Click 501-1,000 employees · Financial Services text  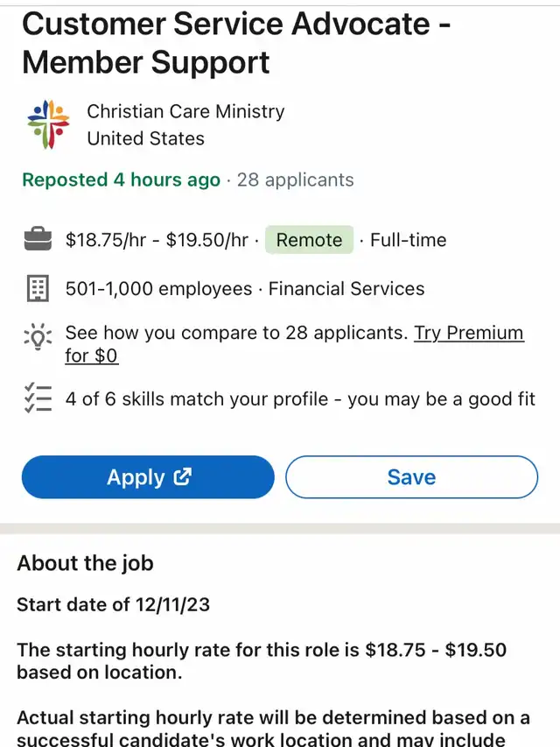(245, 289)
